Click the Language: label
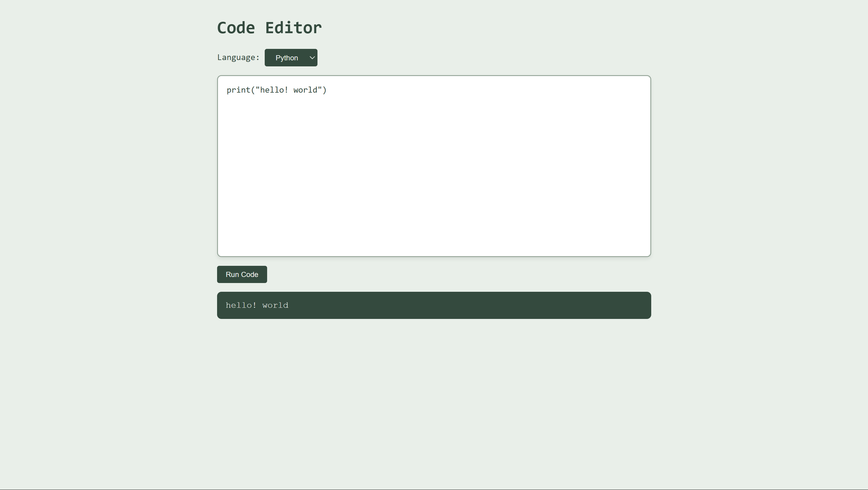 (238, 58)
